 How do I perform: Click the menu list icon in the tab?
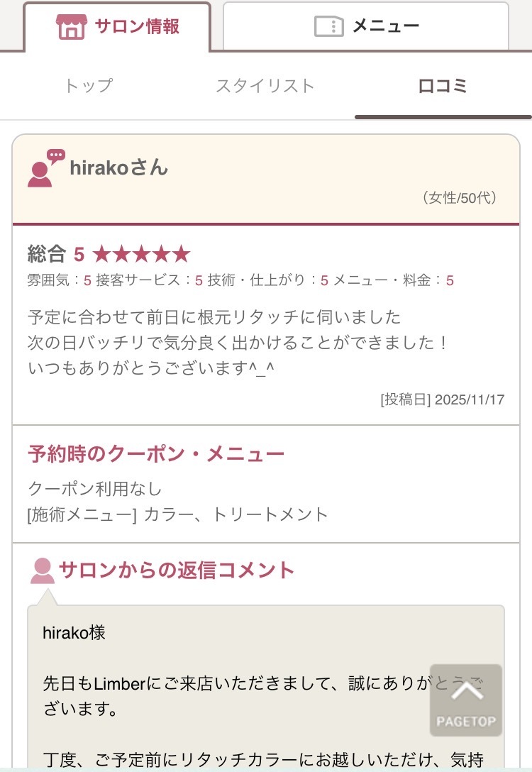point(328,27)
